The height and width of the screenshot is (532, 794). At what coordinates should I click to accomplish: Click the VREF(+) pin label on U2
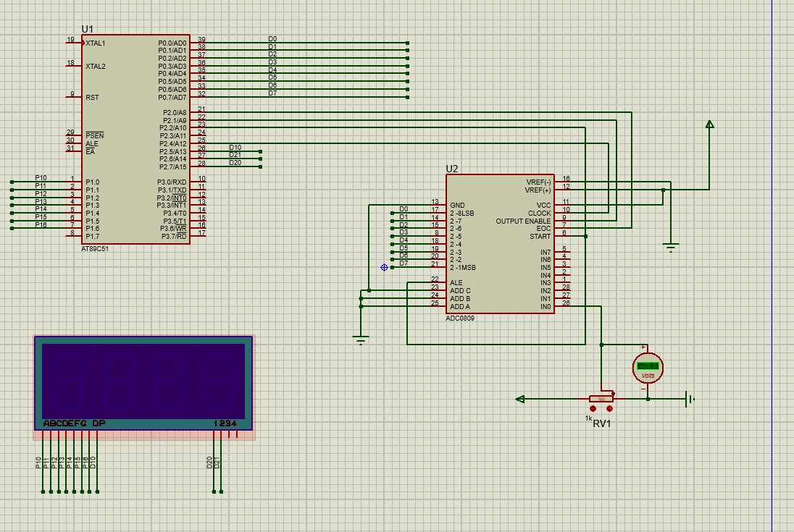538,190
